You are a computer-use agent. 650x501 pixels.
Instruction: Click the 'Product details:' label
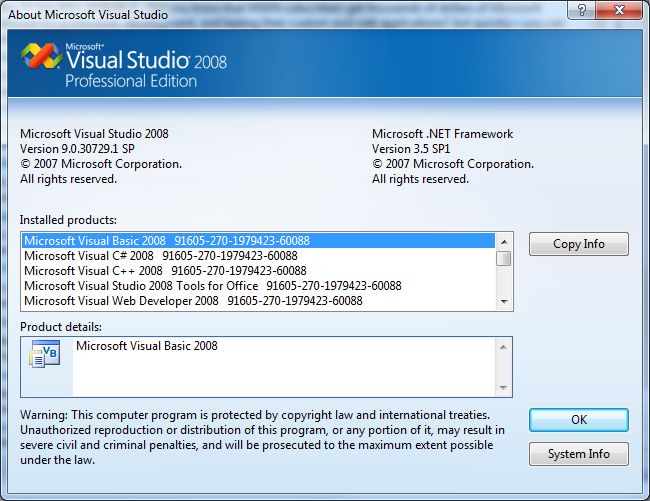coord(61,327)
